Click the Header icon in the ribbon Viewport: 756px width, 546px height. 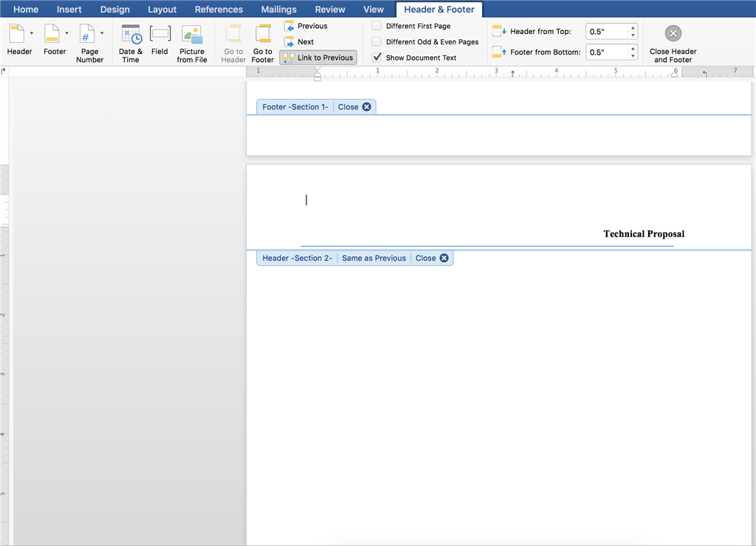tap(18, 34)
